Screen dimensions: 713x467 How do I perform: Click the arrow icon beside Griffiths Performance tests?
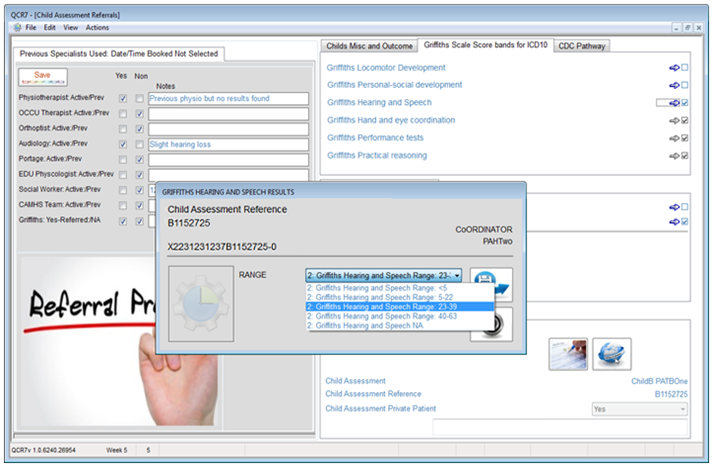point(674,138)
